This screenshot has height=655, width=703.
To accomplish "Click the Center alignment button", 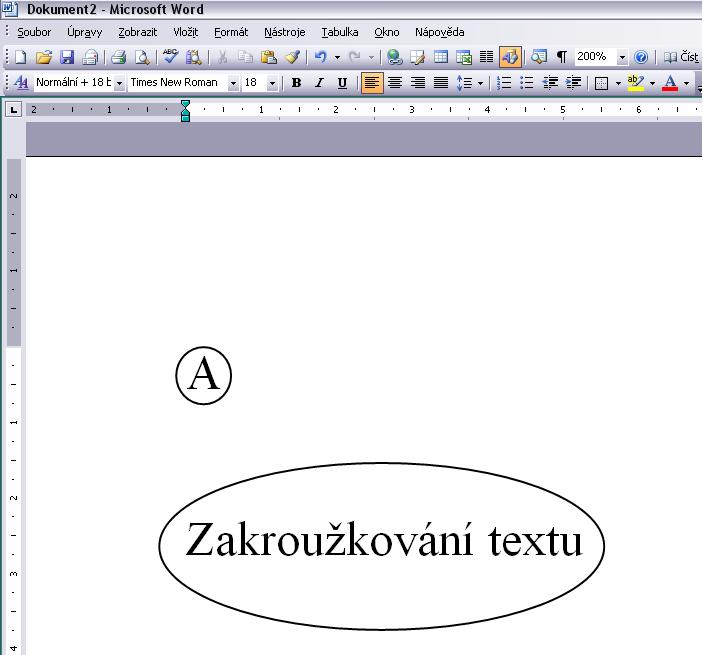I will 395,83.
